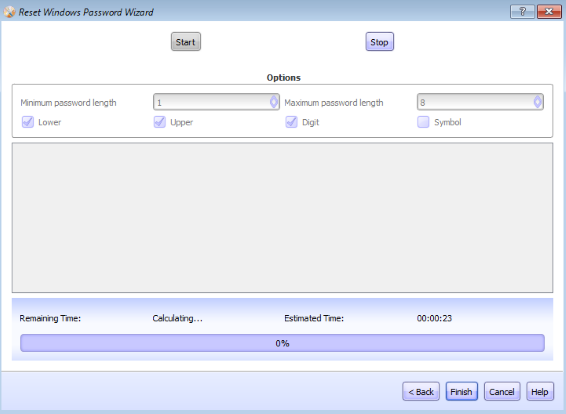Viewport: 566px width, 414px height.
Task: Click the 'Maximum password length' label
Action: coord(334,103)
